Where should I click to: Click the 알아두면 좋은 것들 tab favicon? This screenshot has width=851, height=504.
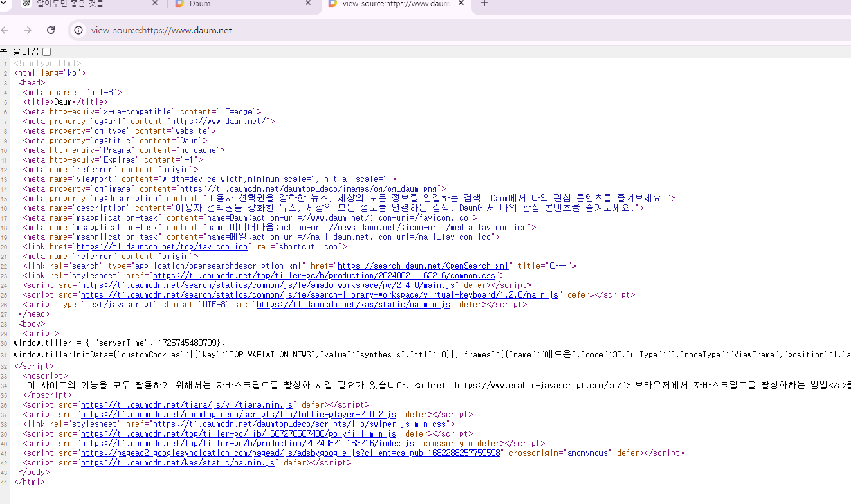26,3
